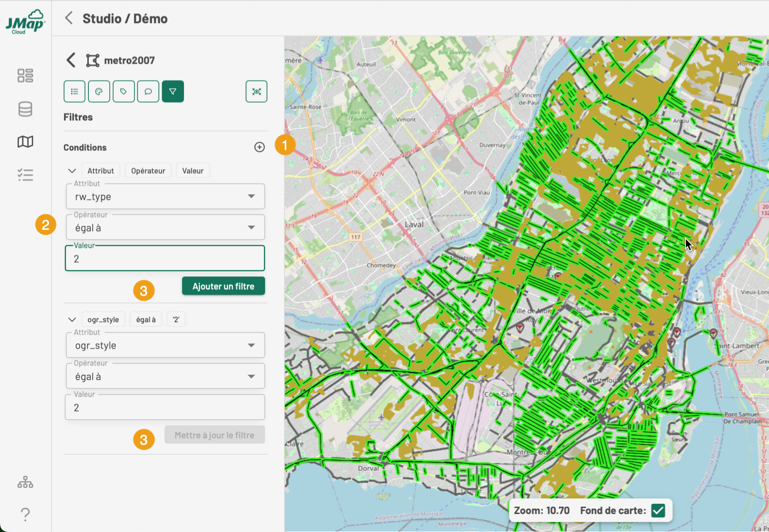The image size is (769, 532).
Task: Click the Ajouter un filtre button
Action: pos(223,286)
